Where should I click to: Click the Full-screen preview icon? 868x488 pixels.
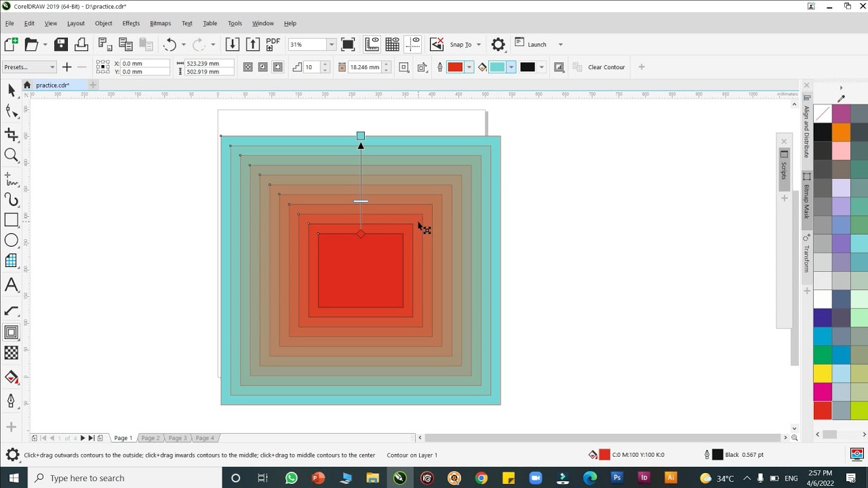click(x=348, y=45)
